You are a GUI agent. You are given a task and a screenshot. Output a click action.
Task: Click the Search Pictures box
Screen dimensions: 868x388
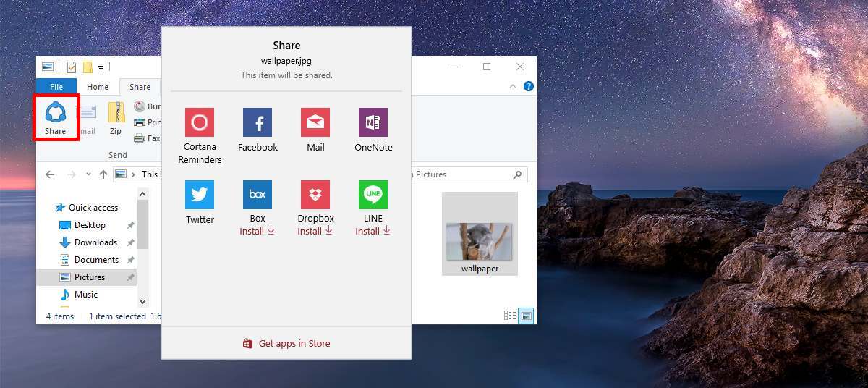pos(469,174)
